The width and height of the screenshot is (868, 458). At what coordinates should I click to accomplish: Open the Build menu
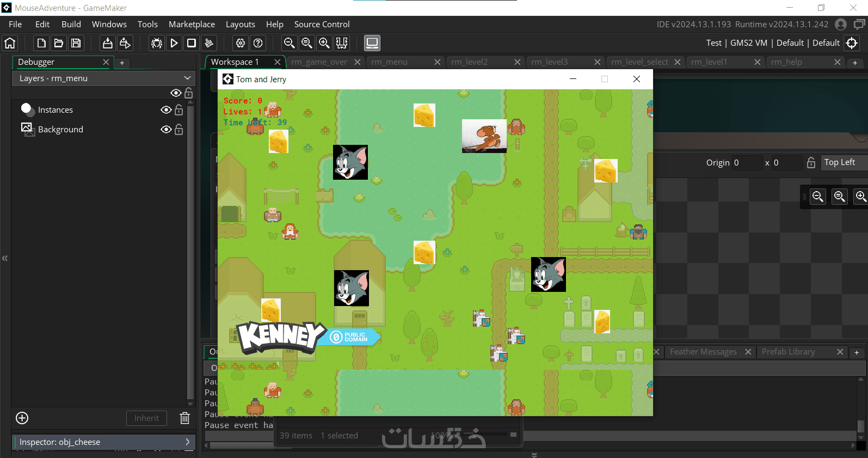click(x=71, y=25)
